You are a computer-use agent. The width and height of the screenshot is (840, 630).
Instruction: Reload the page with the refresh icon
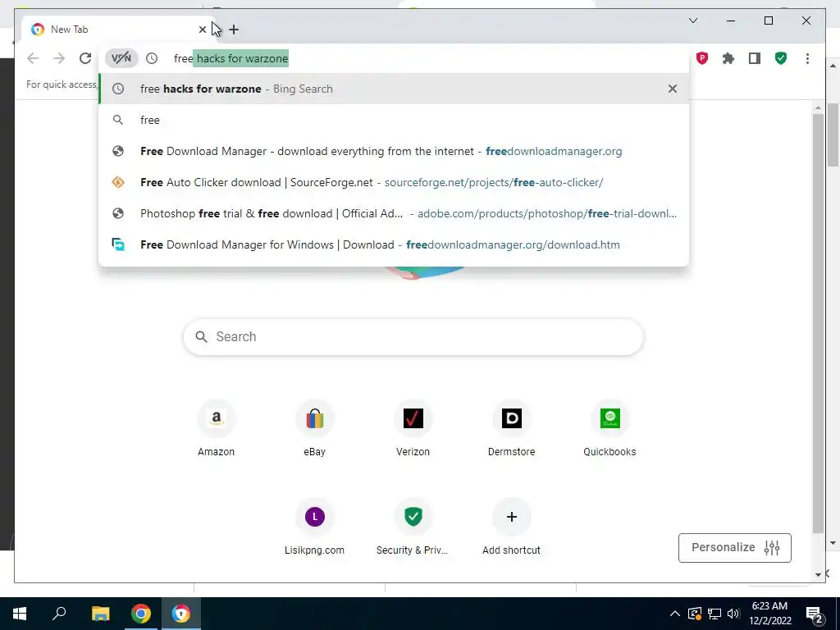coord(85,58)
